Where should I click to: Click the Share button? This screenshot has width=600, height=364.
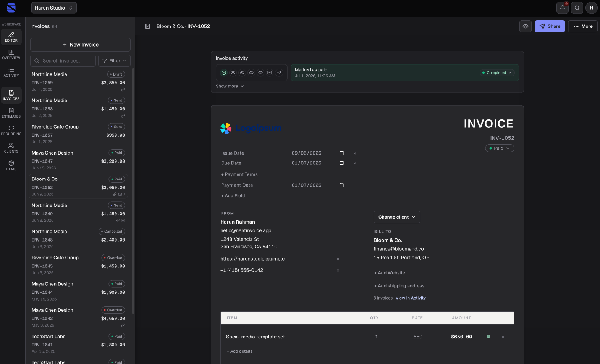tap(550, 26)
